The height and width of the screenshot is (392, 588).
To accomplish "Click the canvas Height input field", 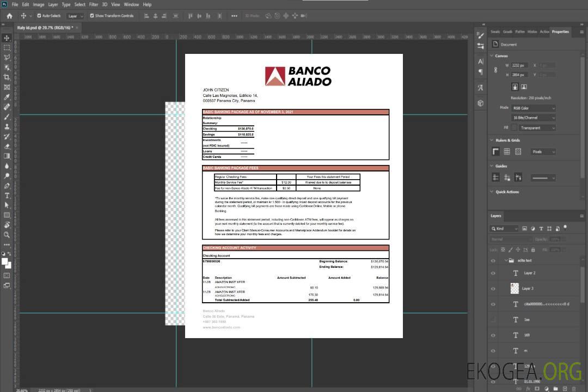I will pos(519,75).
